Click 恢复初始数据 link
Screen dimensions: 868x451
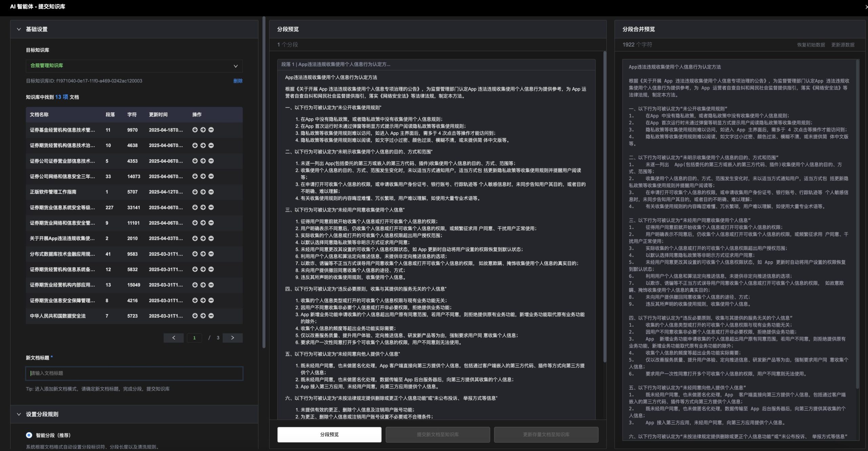[811, 45]
